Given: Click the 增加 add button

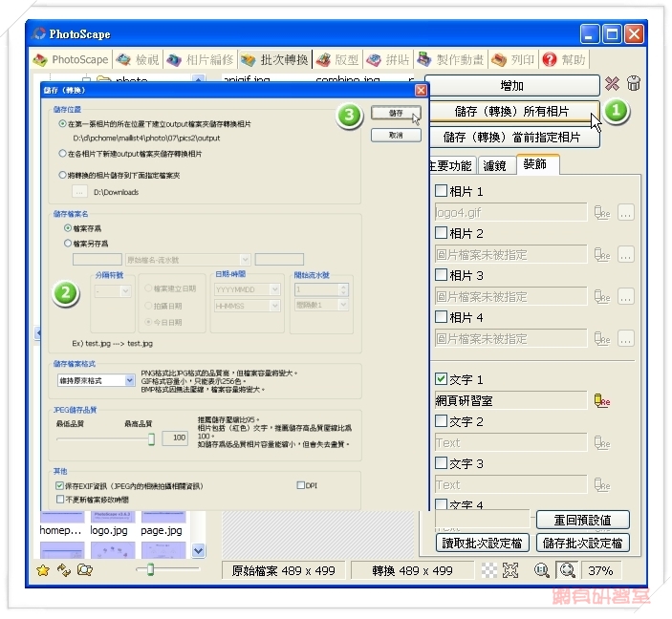Looking at the screenshot, I should tap(512, 86).
